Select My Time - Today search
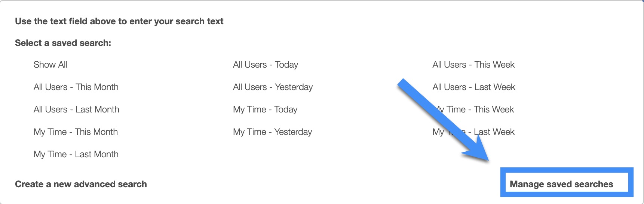644x204 pixels. (x=265, y=109)
